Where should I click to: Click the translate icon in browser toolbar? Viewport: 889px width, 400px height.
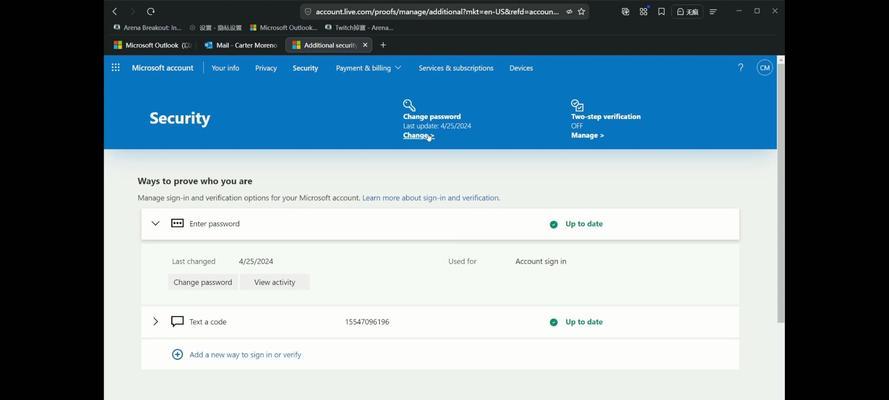click(625, 11)
